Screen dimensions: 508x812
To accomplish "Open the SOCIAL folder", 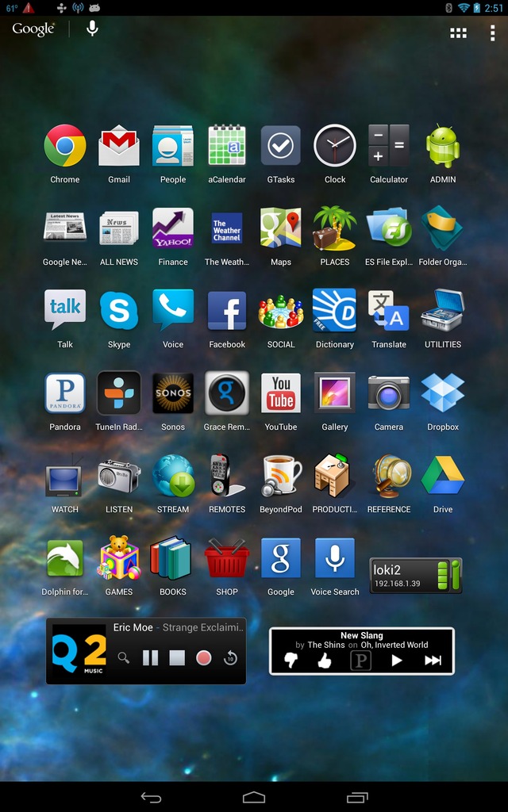I will pyautogui.click(x=280, y=311).
